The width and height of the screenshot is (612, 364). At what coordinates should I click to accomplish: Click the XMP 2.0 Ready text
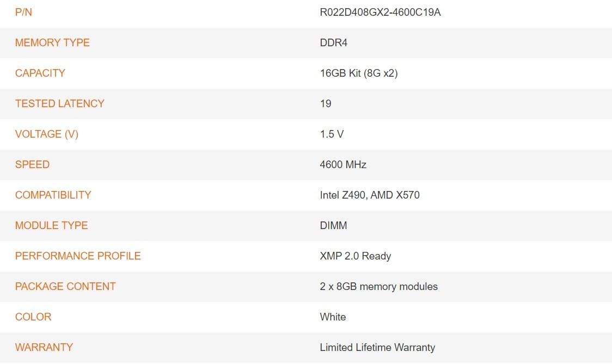point(356,256)
